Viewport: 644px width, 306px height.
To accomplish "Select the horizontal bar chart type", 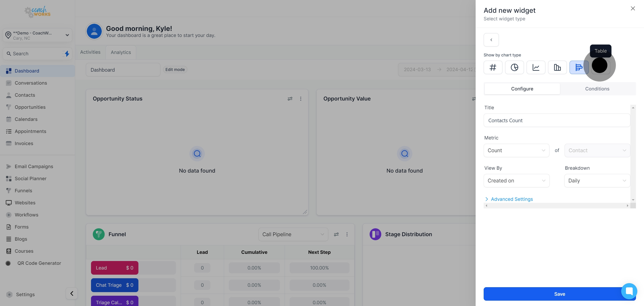I will click(578, 67).
